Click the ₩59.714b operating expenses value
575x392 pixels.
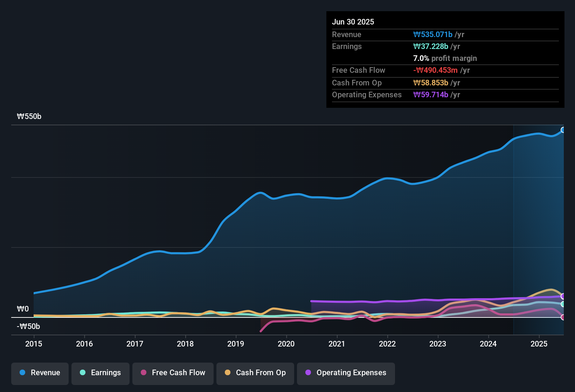[431, 95]
